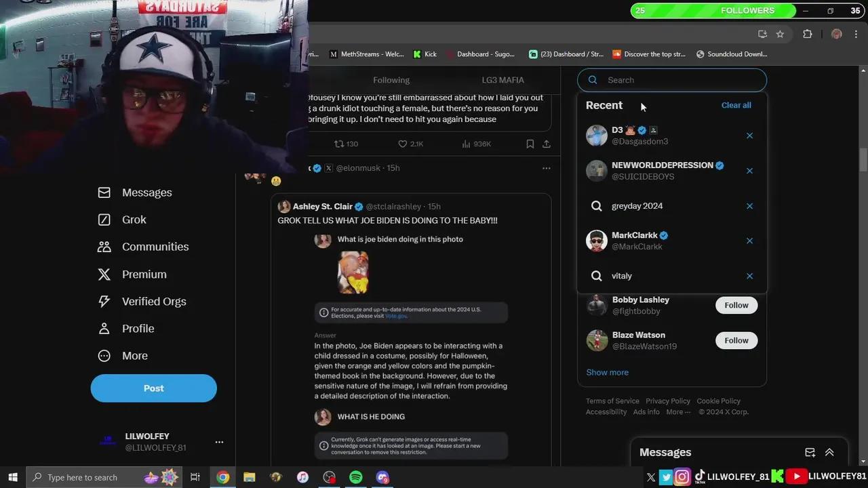
Task: Open the image thumbnail in Grok query
Action: coord(353,272)
